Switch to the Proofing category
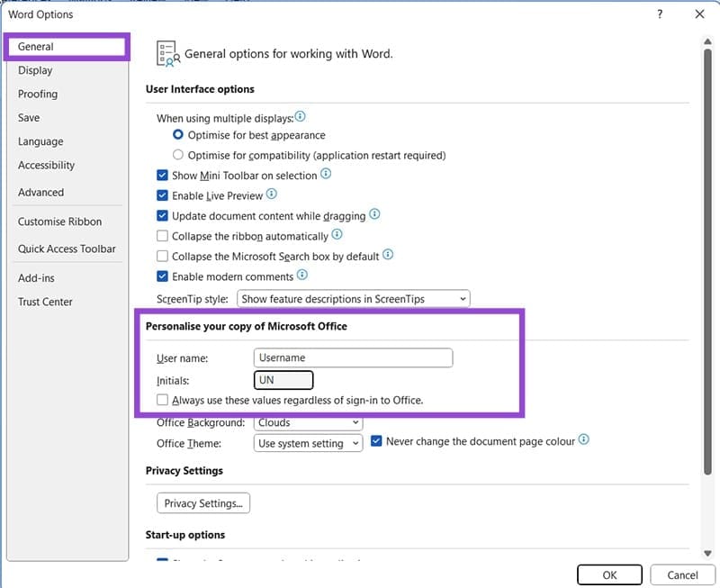The width and height of the screenshot is (720, 588). click(38, 94)
